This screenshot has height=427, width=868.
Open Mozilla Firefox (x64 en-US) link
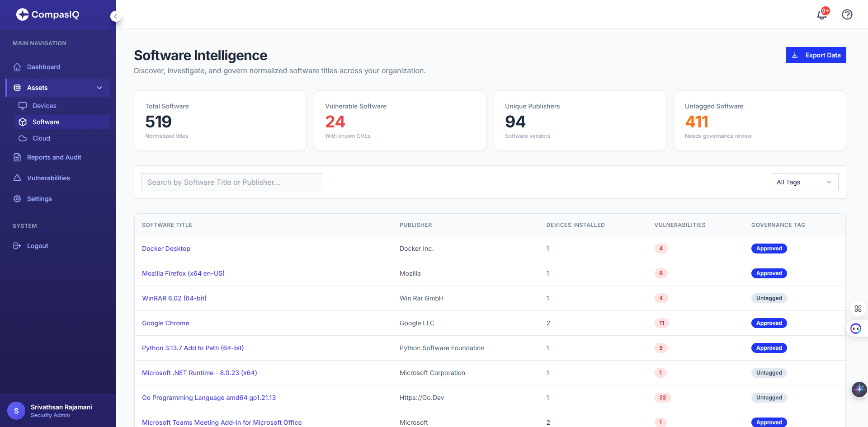coord(183,273)
